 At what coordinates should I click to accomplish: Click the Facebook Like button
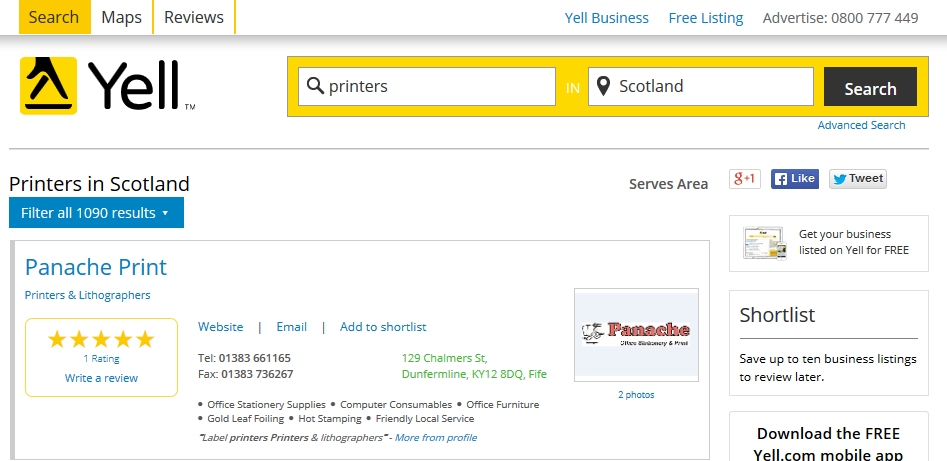click(795, 179)
